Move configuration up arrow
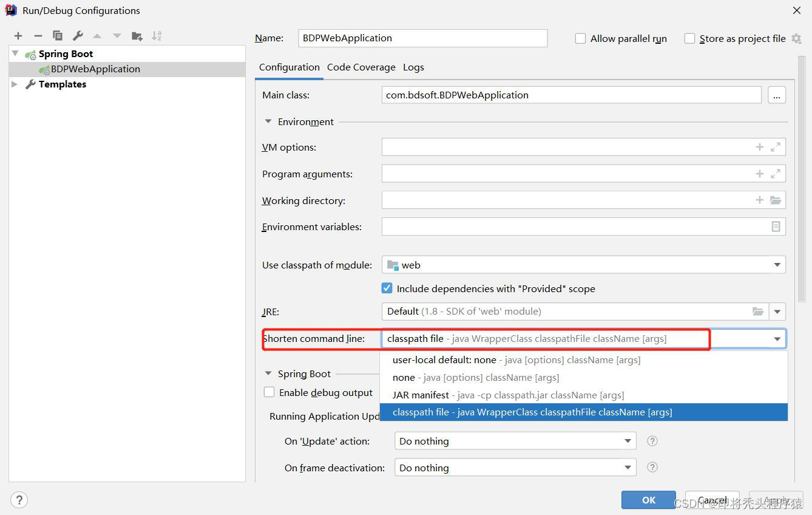This screenshot has height=515, width=812. point(97,36)
